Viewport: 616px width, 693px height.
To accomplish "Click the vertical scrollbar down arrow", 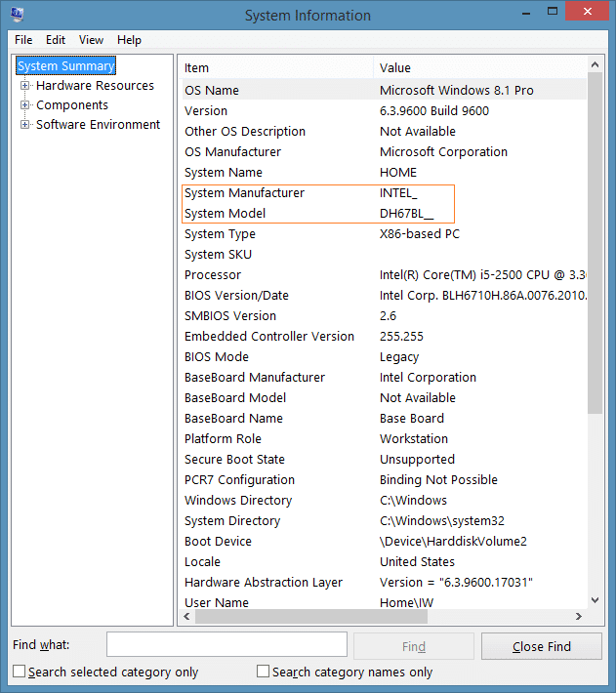I will (595, 599).
